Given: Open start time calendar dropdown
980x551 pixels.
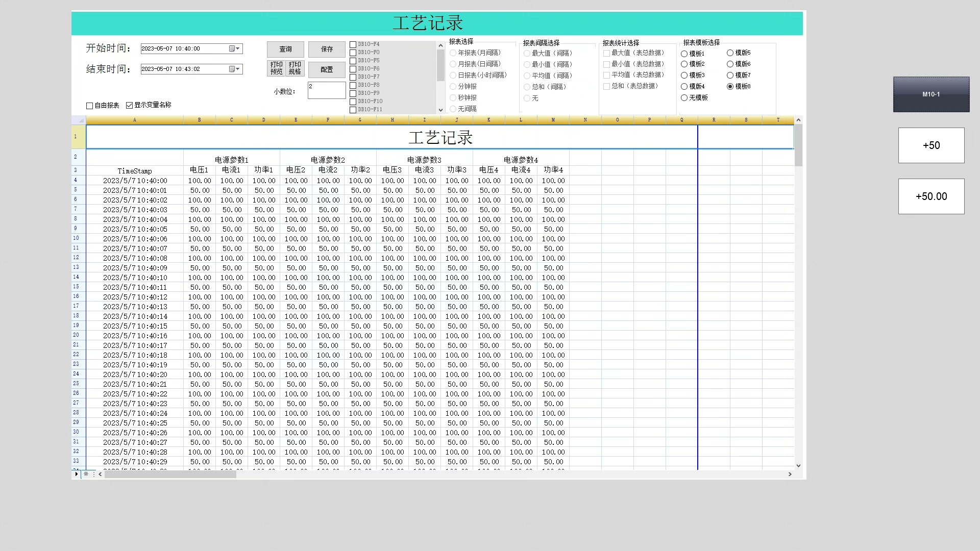Looking at the screenshot, I should [234, 48].
